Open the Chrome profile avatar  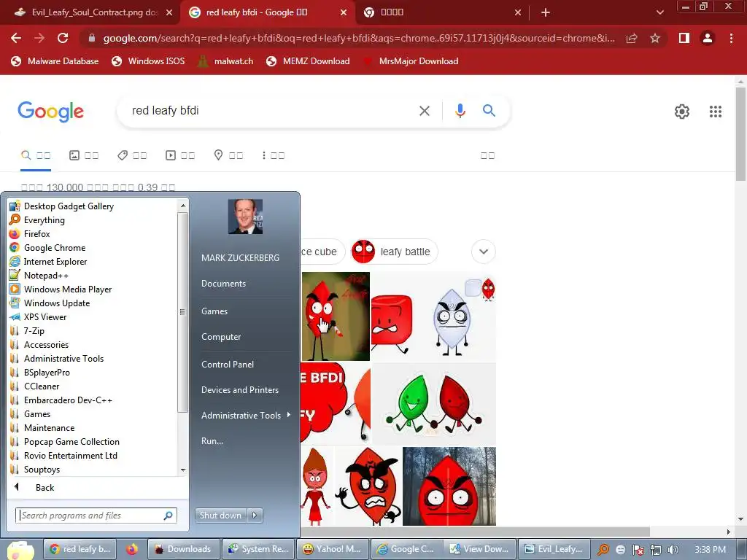click(x=708, y=38)
